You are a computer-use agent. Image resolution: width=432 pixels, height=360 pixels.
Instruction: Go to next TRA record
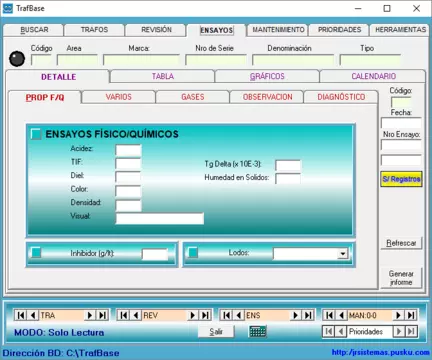(x=90, y=315)
